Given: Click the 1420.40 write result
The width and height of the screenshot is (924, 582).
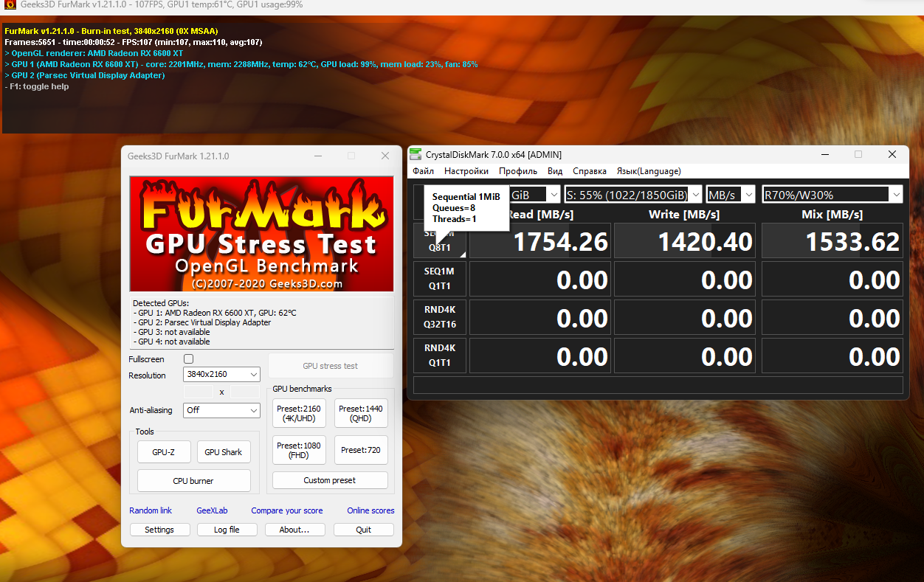Looking at the screenshot, I should point(685,240).
